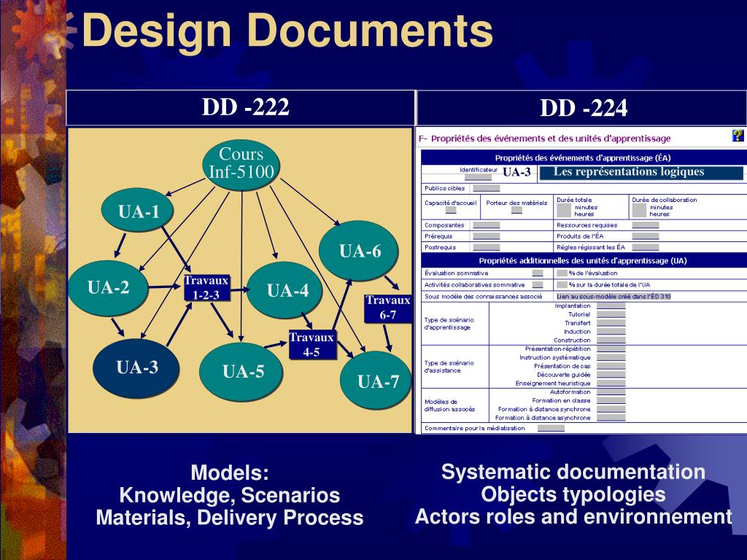Click the Produits de l'ÉA field
Screen dimensions: 747x560
(646, 236)
